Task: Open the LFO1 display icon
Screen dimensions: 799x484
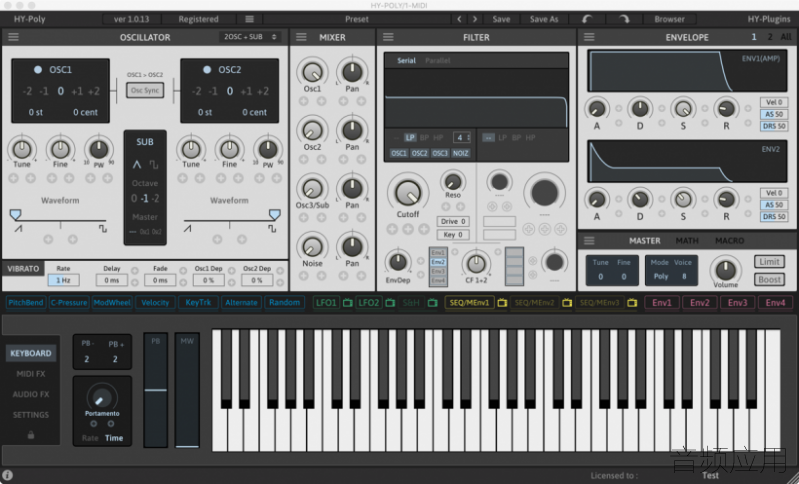Action: click(x=348, y=303)
